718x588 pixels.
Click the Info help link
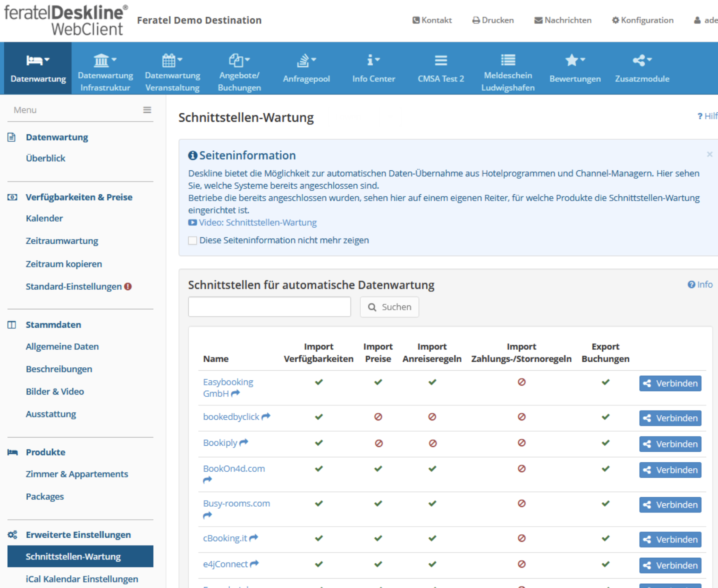[700, 285]
